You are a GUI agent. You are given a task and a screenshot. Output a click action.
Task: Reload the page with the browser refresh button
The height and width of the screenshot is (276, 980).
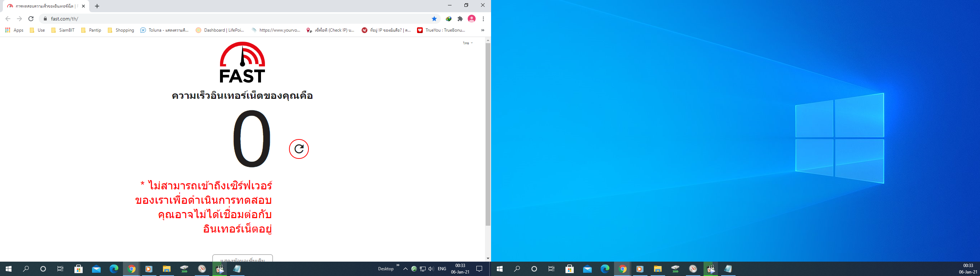pyautogui.click(x=31, y=19)
